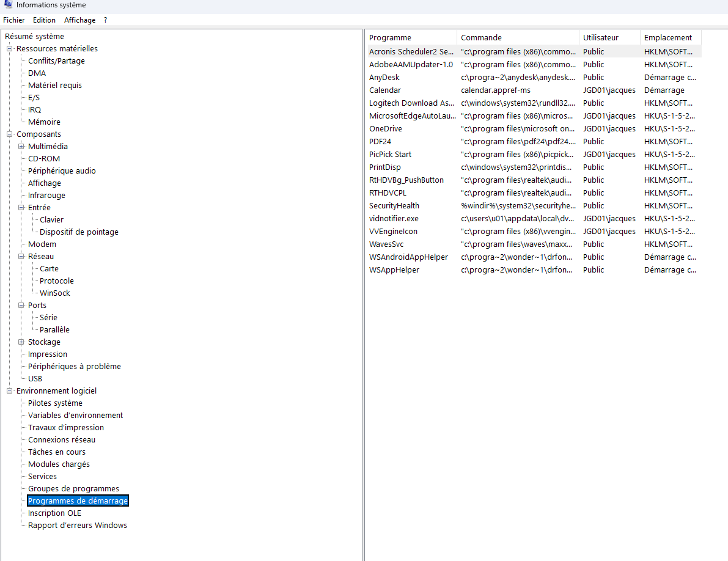Screen dimensions: 728x561
Task: Select the OneDrive startup entry
Action: (534, 128)
